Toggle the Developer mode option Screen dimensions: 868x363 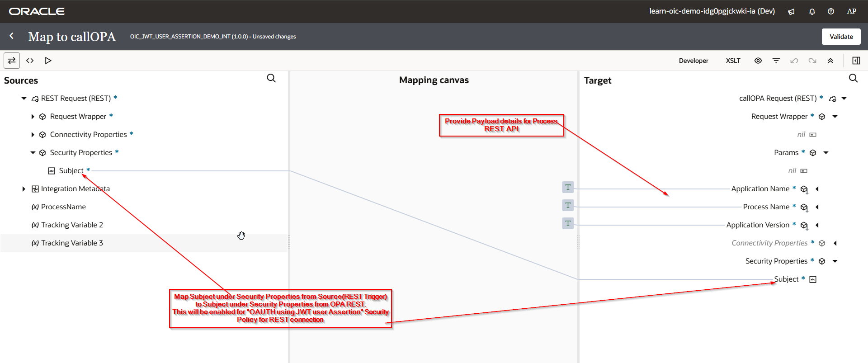pyautogui.click(x=693, y=61)
